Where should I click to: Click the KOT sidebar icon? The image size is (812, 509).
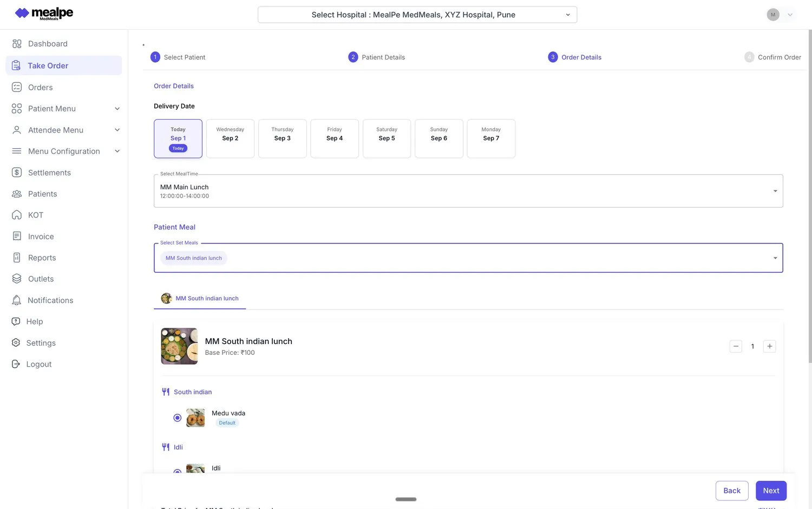click(x=17, y=215)
